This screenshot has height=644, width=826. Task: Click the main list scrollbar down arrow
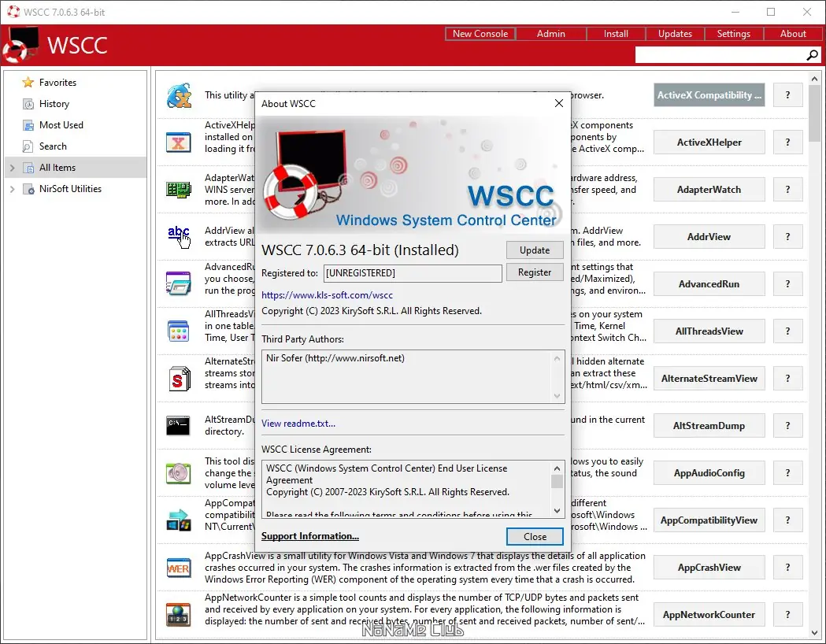814,632
